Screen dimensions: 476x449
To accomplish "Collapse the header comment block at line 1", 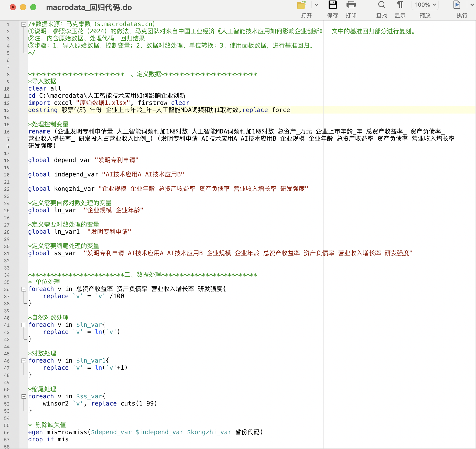I will (24, 24).
